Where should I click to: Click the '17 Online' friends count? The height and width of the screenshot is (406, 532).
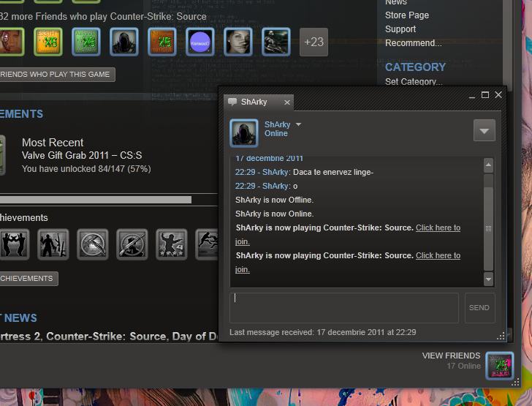tap(464, 366)
